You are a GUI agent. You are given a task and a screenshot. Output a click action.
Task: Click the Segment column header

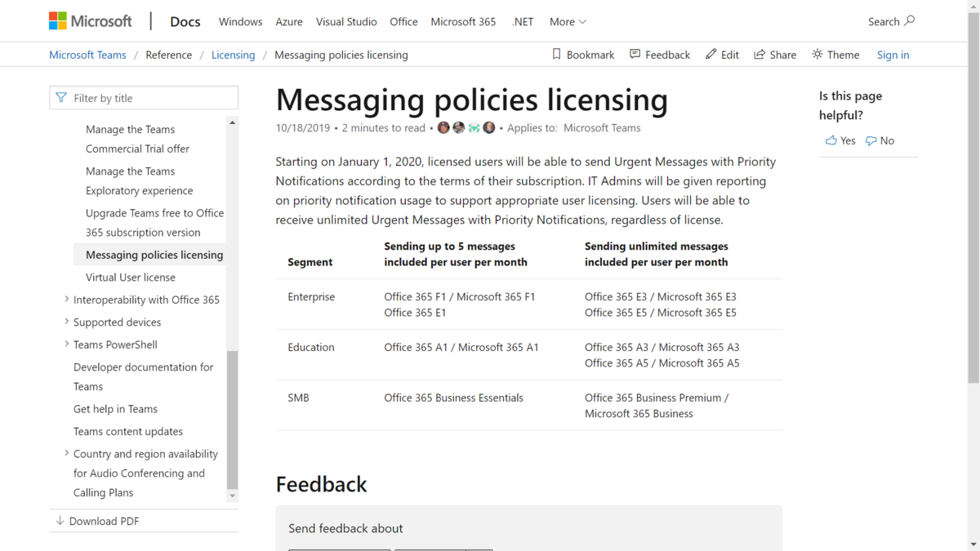(310, 262)
